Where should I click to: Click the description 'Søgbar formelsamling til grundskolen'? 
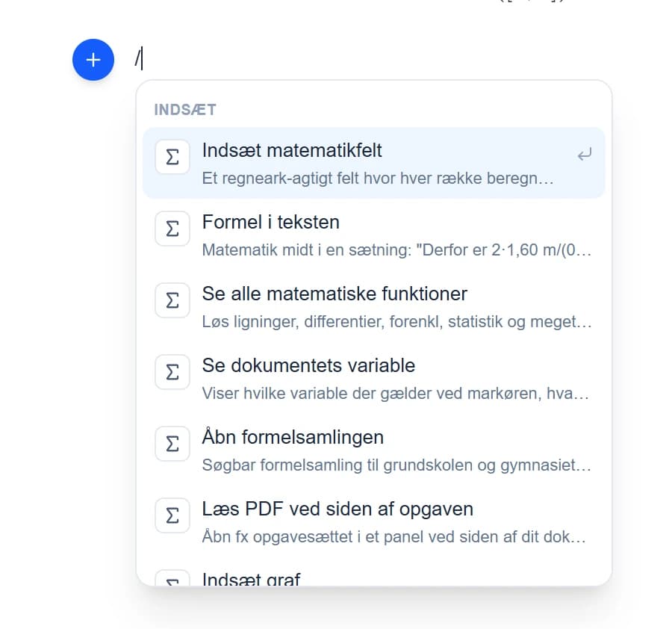[x=397, y=465]
